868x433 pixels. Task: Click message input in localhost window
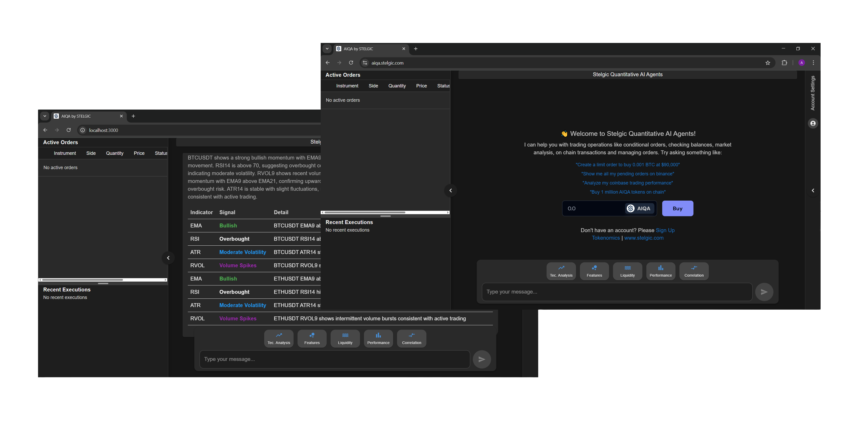[x=334, y=359]
